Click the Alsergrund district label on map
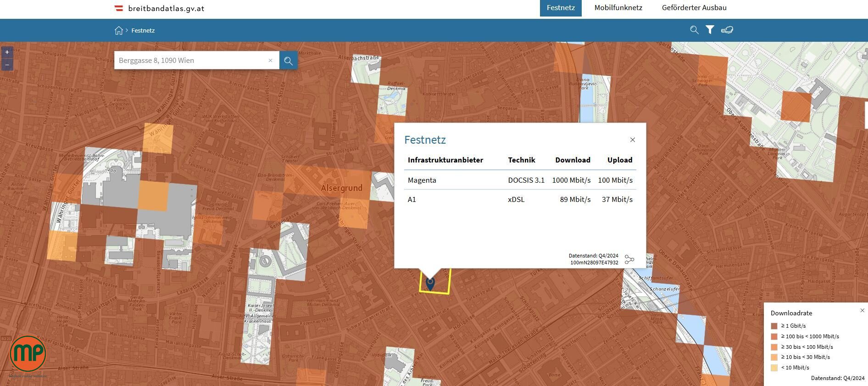 [x=341, y=188]
